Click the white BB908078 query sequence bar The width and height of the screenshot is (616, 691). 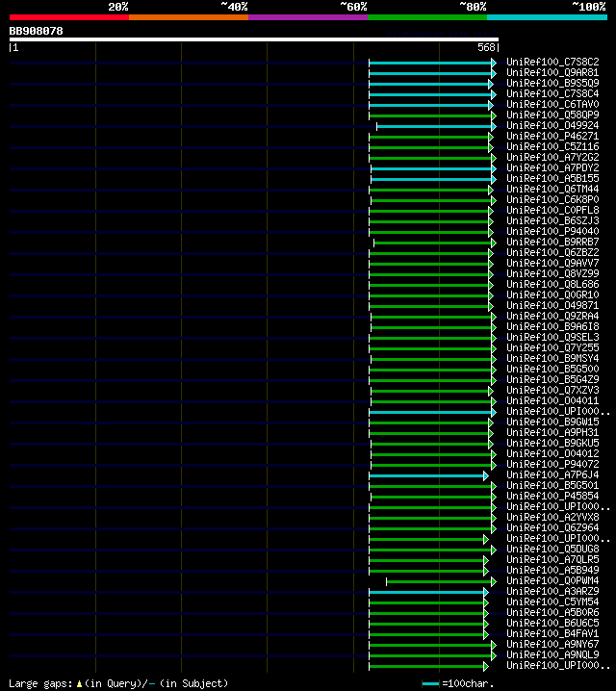point(254,39)
